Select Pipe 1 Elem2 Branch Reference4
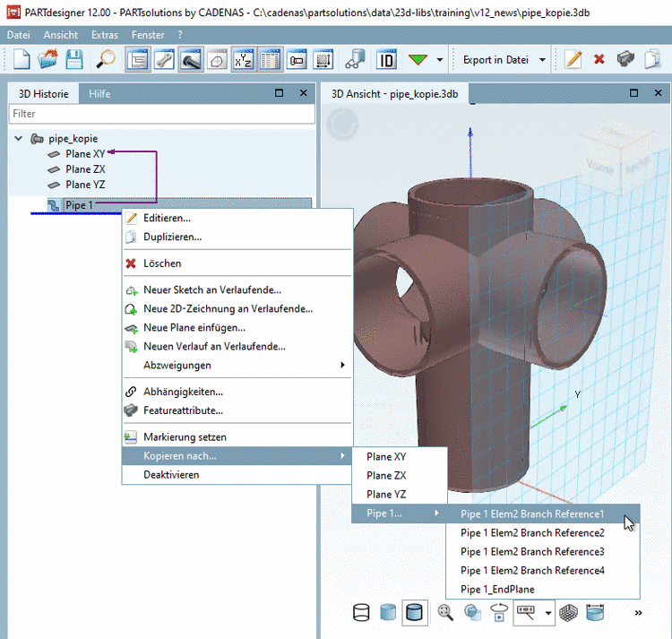 [543, 570]
